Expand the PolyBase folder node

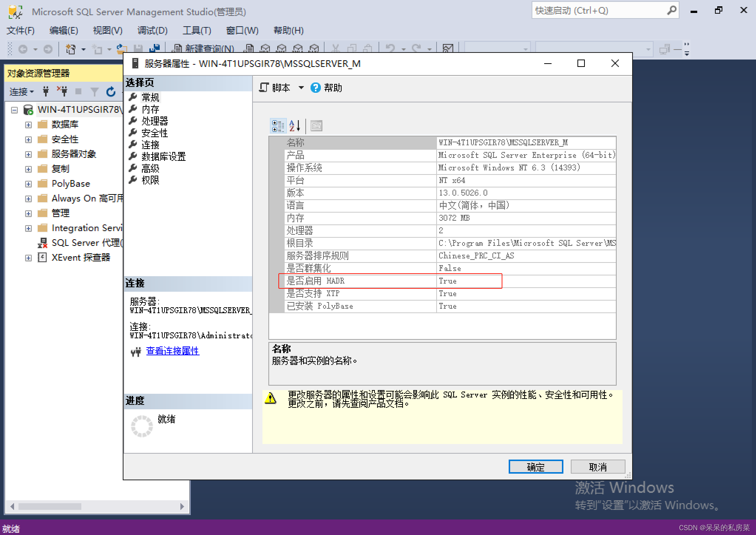[x=28, y=184]
